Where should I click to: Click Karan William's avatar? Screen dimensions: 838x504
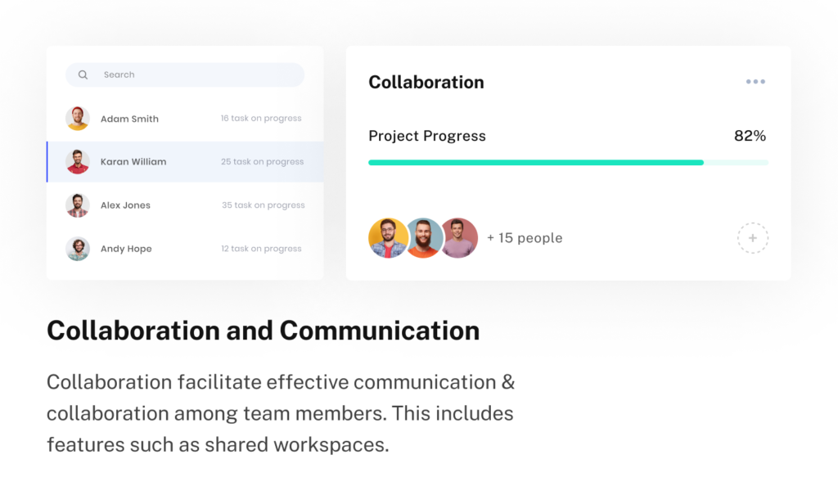(x=78, y=162)
